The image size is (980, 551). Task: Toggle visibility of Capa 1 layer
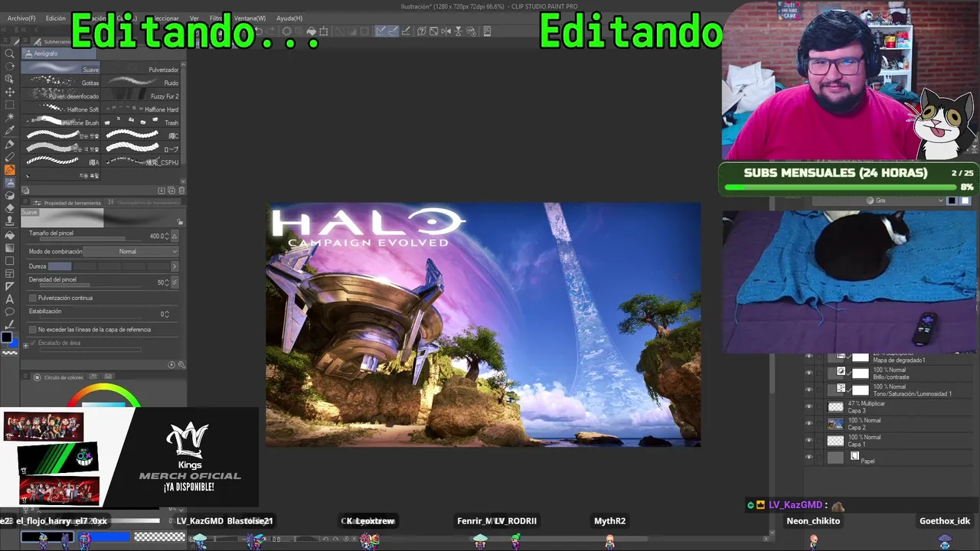(808, 440)
